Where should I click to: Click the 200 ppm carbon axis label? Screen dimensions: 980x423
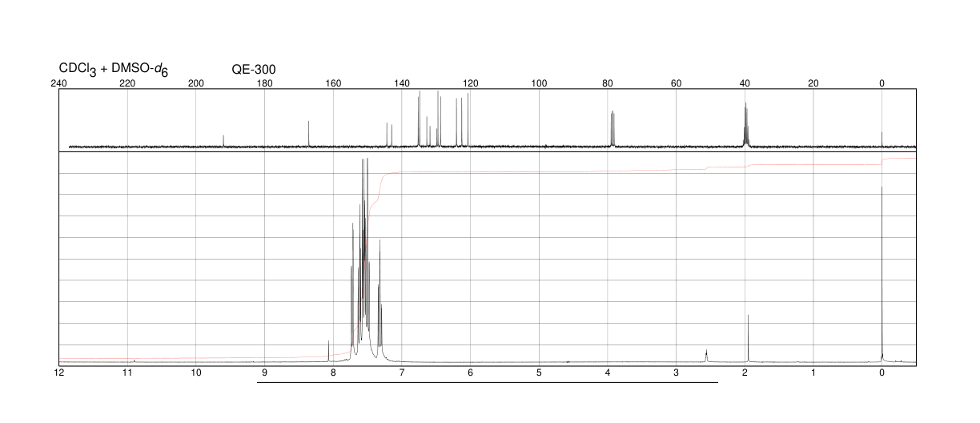196,83
